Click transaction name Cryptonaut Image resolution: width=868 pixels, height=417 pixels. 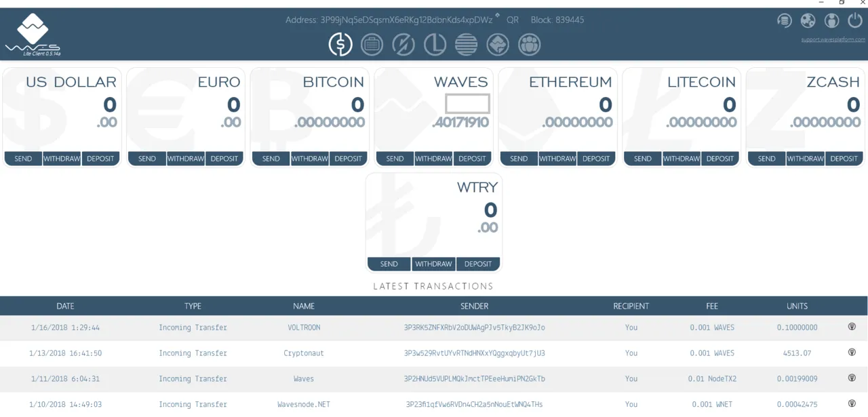pos(304,353)
